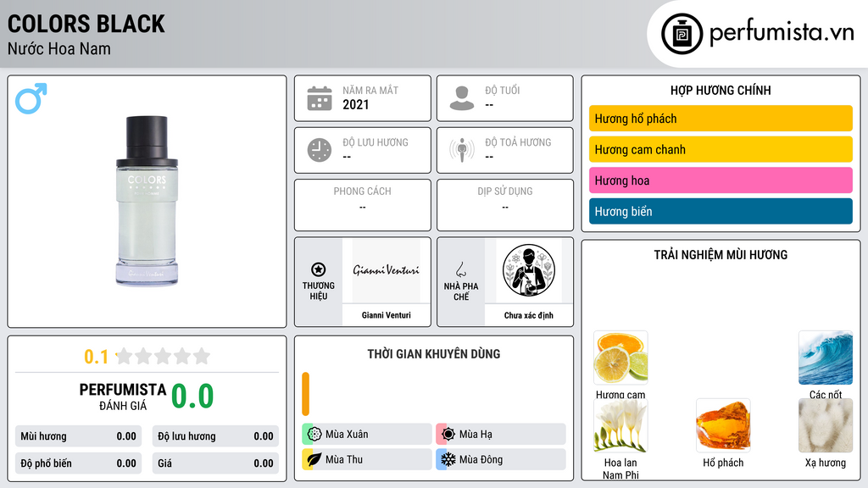
Task: Click the snowflake icon for Mùa Đông
Action: pyautogui.click(x=448, y=459)
